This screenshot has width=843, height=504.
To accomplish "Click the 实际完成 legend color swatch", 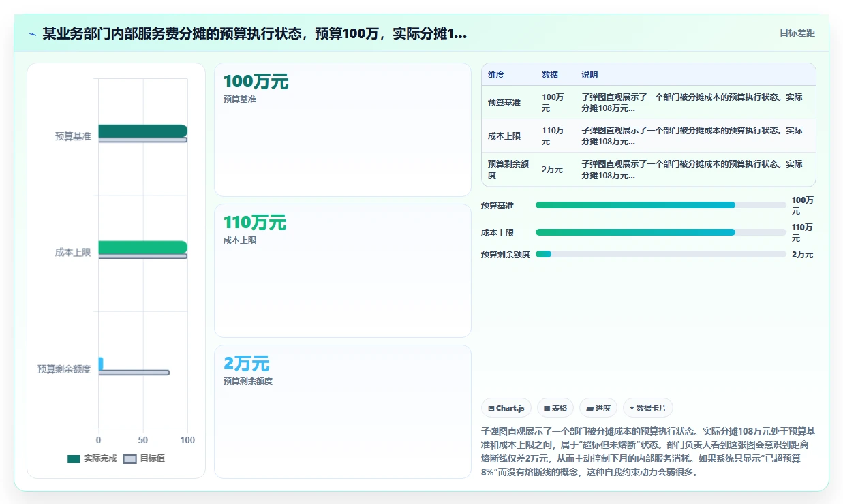I will pyautogui.click(x=74, y=459).
